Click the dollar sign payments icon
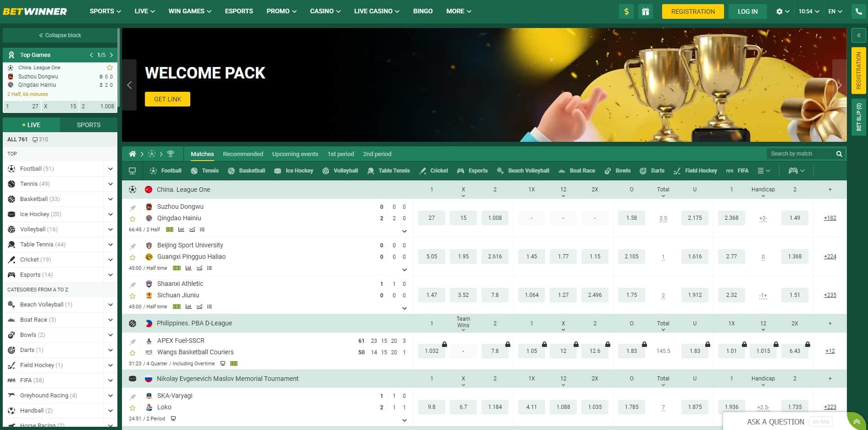Image resolution: width=868 pixels, height=430 pixels. (626, 11)
